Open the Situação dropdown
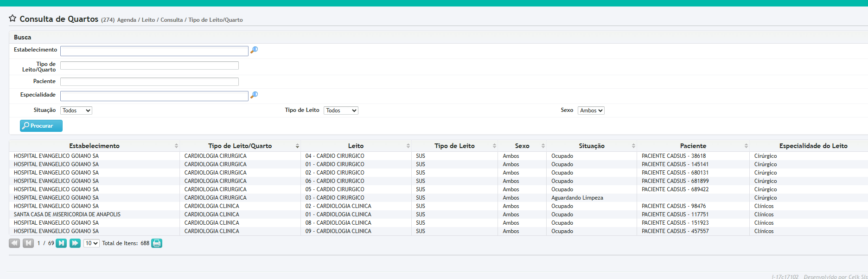Image resolution: width=868 pixels, height=279 pixels. point(76,110)
